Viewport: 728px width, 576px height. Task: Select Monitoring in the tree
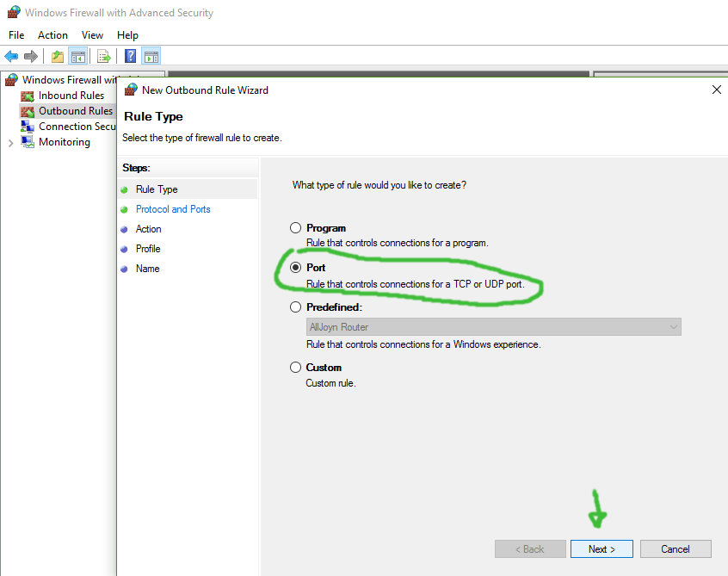coord(65,142)
